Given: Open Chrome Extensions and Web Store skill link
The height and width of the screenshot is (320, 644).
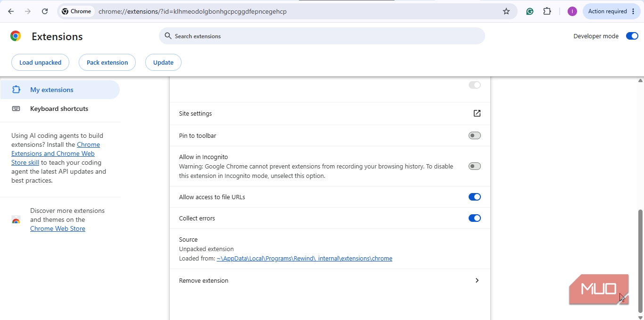Looking at the screenshot, I should (x=56, y=153).
